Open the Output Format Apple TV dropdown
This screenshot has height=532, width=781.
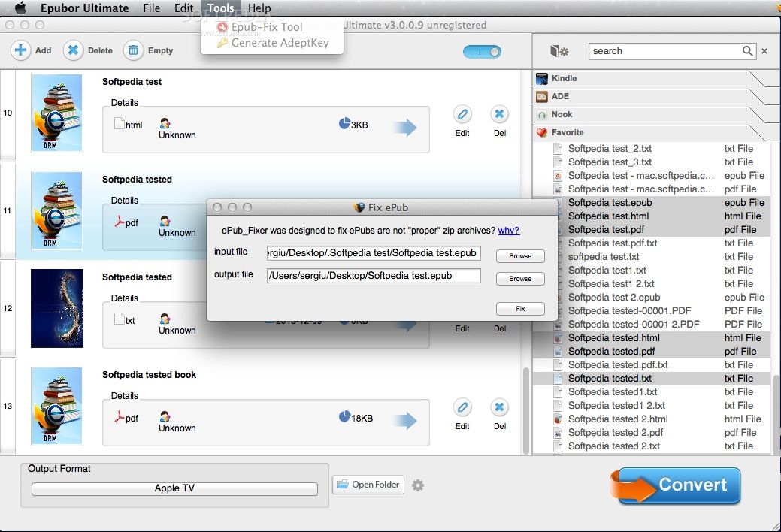click(x=174, y=488)
